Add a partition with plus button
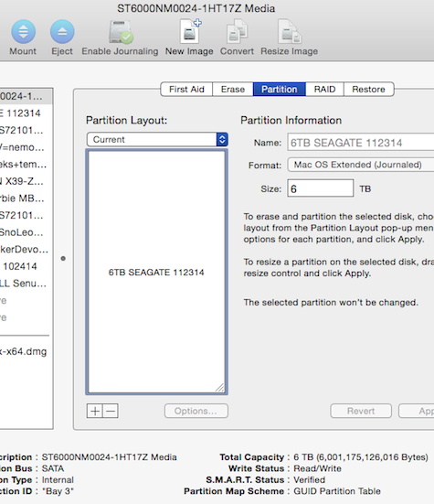Image resolution: width=434 pixels, height=504 pixels. pos(95,411)
